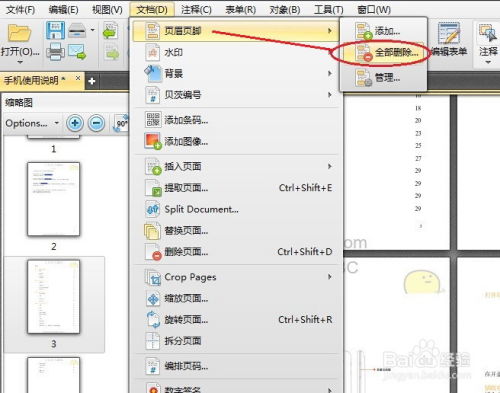The image size is (500, 393).
Task: Close the 手机使用说明 tab
Action: 78,78
